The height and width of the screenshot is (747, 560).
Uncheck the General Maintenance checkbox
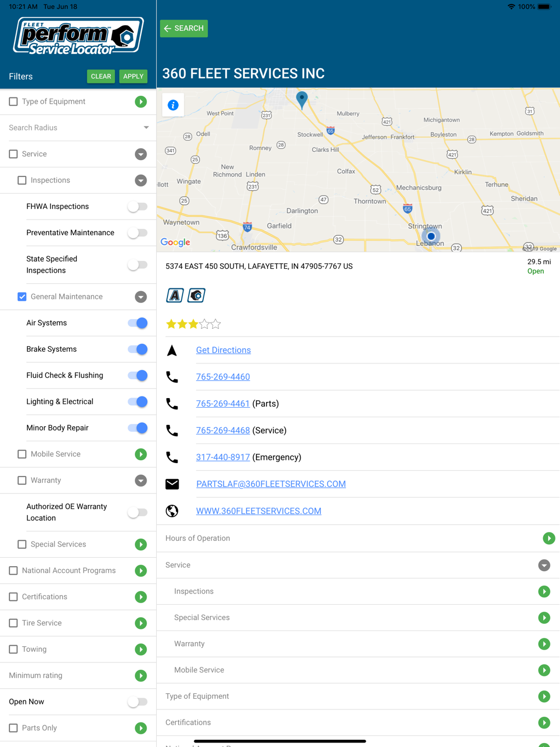pos(22,297)
